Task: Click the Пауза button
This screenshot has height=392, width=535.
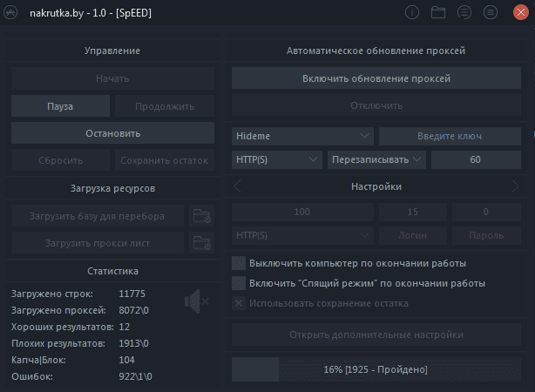Action: [60, 106]
